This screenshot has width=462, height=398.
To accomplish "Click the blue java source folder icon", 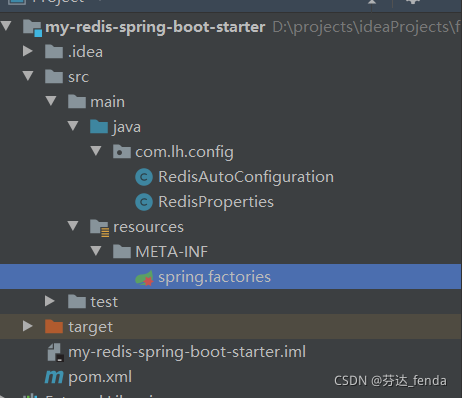I will [99, 127].
